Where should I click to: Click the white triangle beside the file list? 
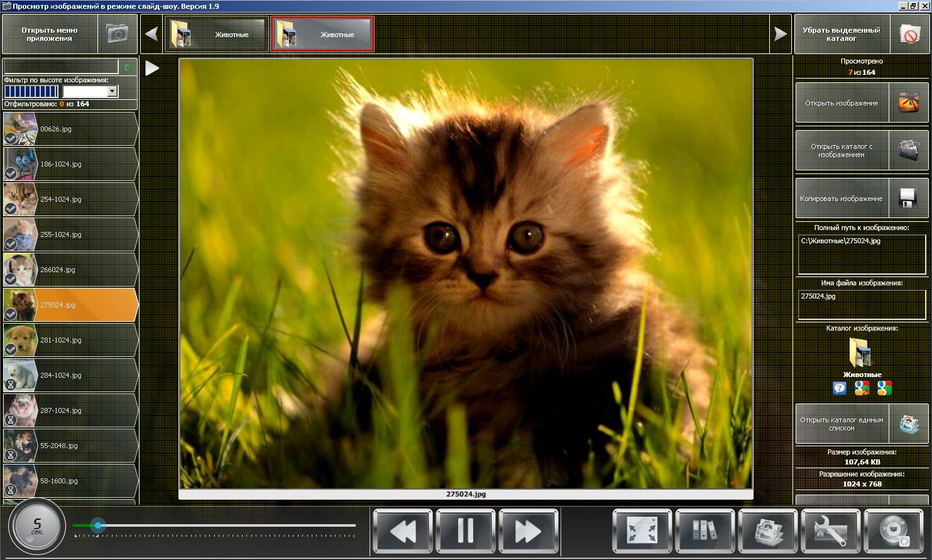[x=152, y=68]
